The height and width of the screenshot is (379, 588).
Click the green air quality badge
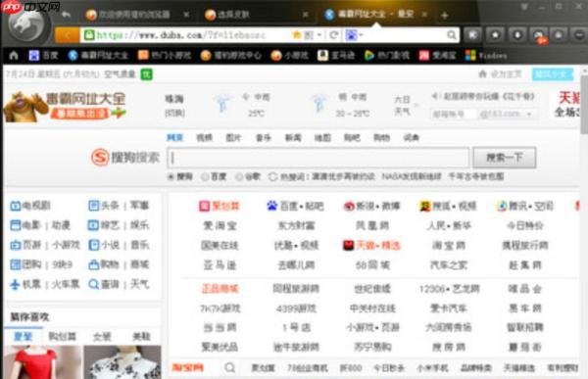coord(147,74)
